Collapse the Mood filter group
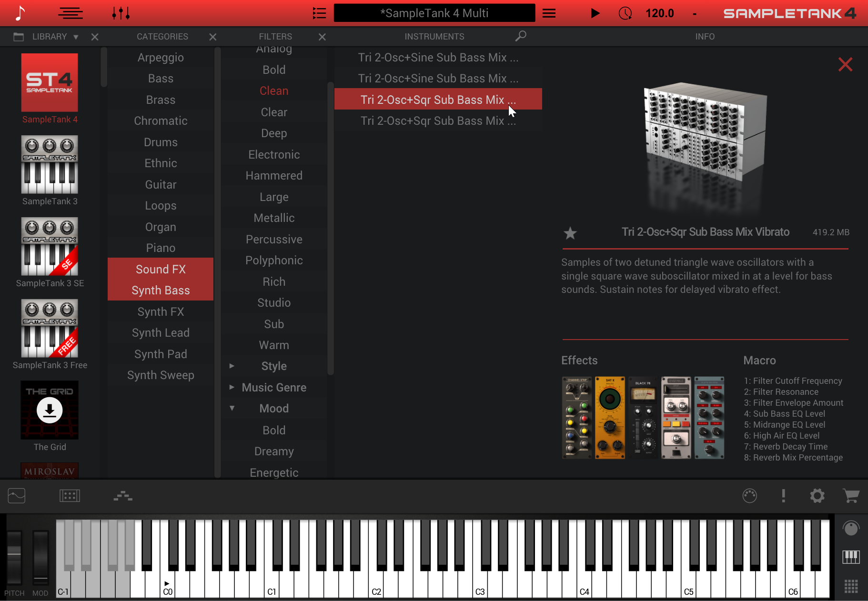868x601 pixels. click(232, 408)
